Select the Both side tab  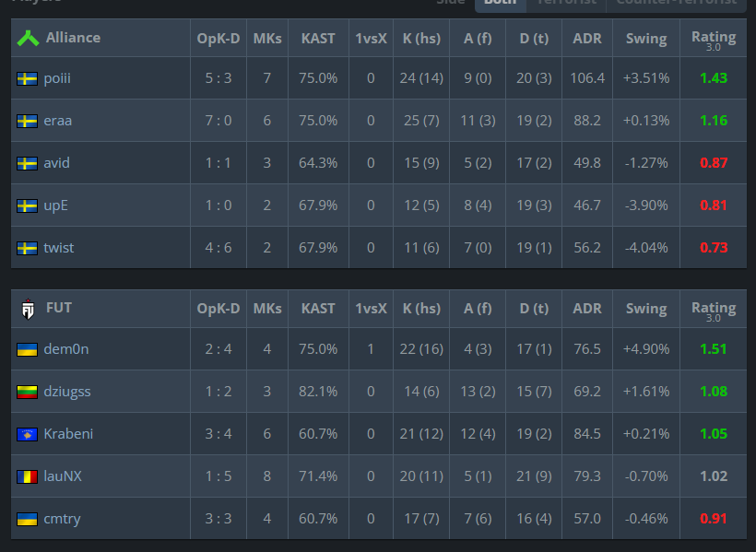point(500,4)
